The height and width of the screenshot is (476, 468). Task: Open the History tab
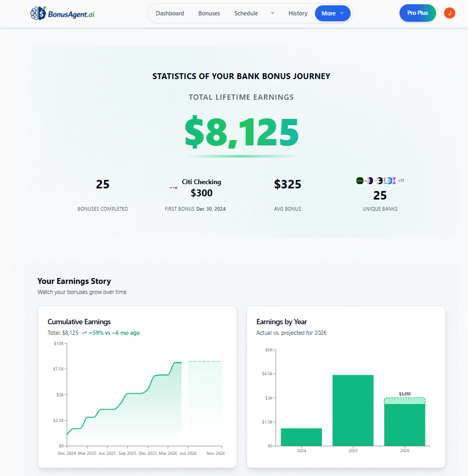(298, 13)
